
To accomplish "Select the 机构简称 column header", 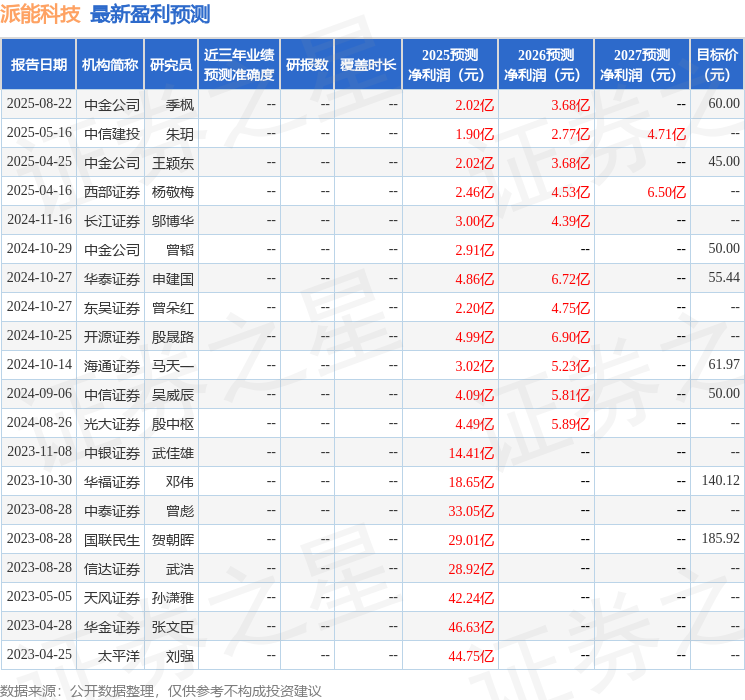I will (110, 65).
